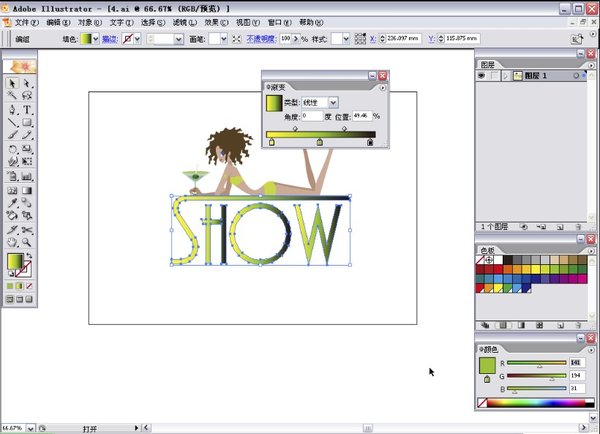The height and width of the screenshot is (434, 600).
Task: Open the 填色 fill dropdown arrow
Action: pos(95,39)
